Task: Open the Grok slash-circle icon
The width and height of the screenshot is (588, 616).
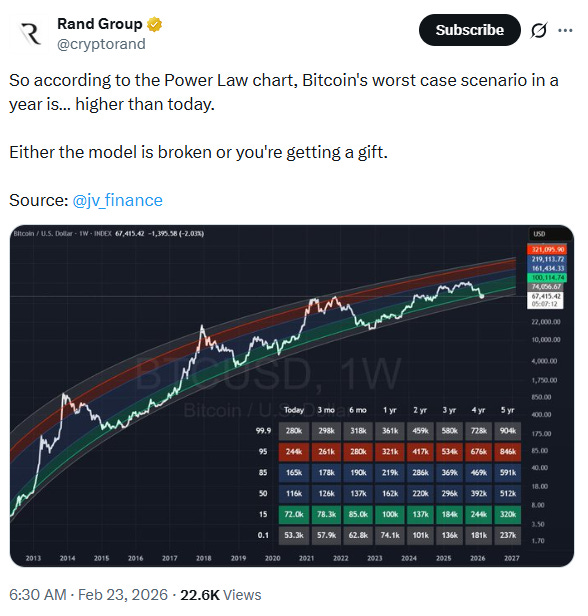Action: (539, 30)
